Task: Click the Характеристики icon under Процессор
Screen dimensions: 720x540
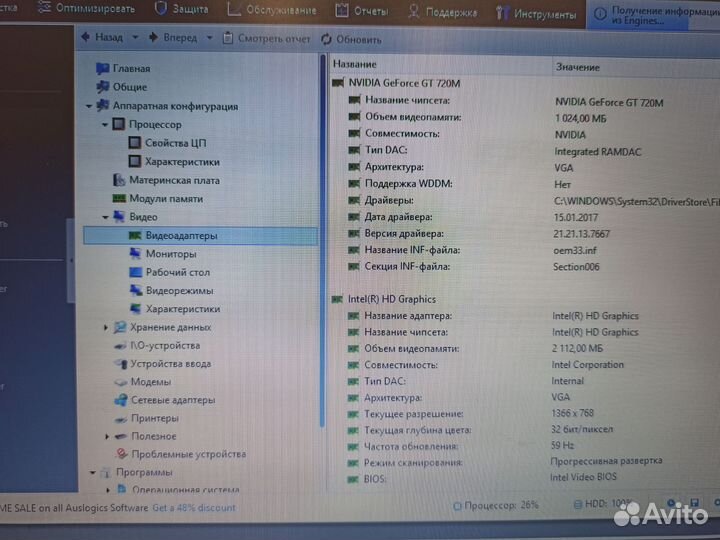Action: point(135,161)
